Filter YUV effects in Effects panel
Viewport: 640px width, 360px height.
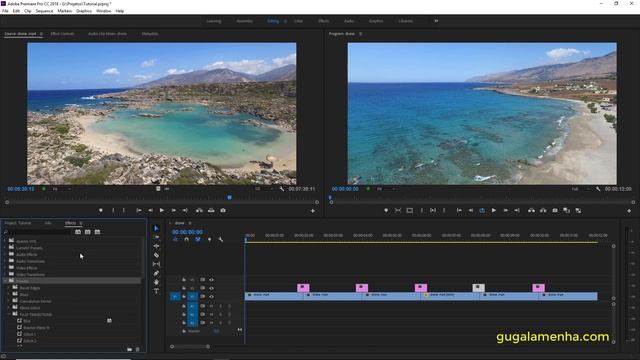97,232
